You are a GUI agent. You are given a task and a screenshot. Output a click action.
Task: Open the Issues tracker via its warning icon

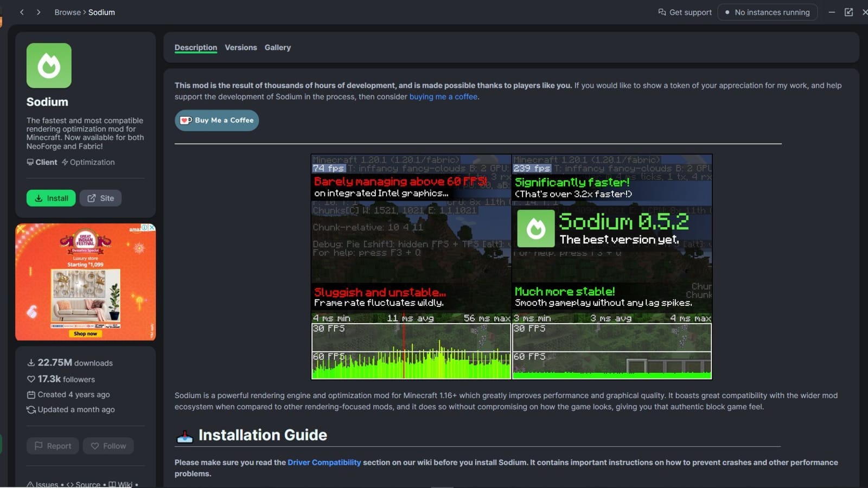(x=31, y=484)
